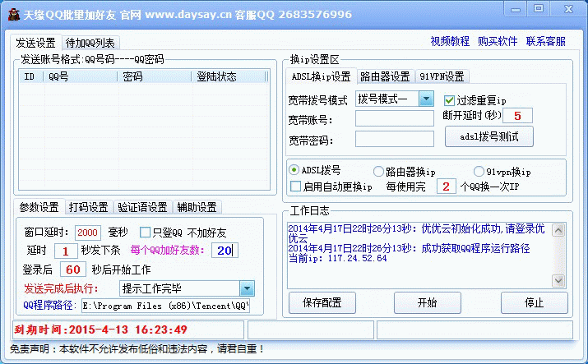Click the adsl拨号测试 button

[x=489, y=136]
